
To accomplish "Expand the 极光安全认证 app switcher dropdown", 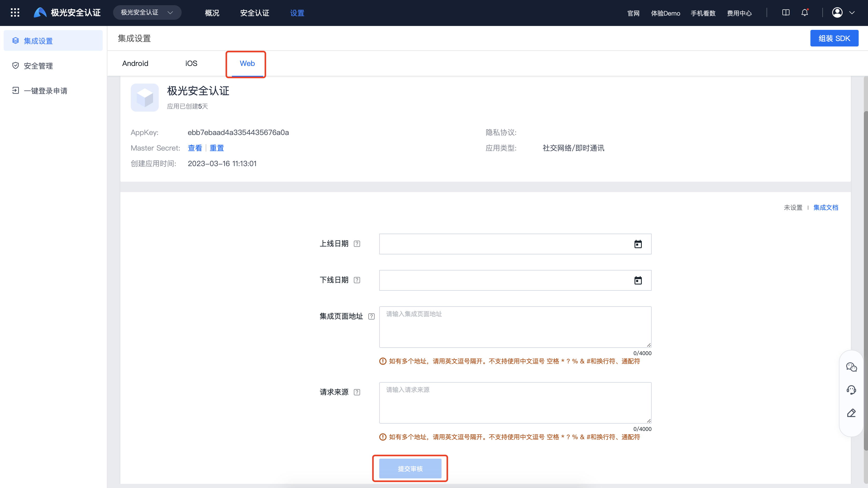I will coord(147,12).
